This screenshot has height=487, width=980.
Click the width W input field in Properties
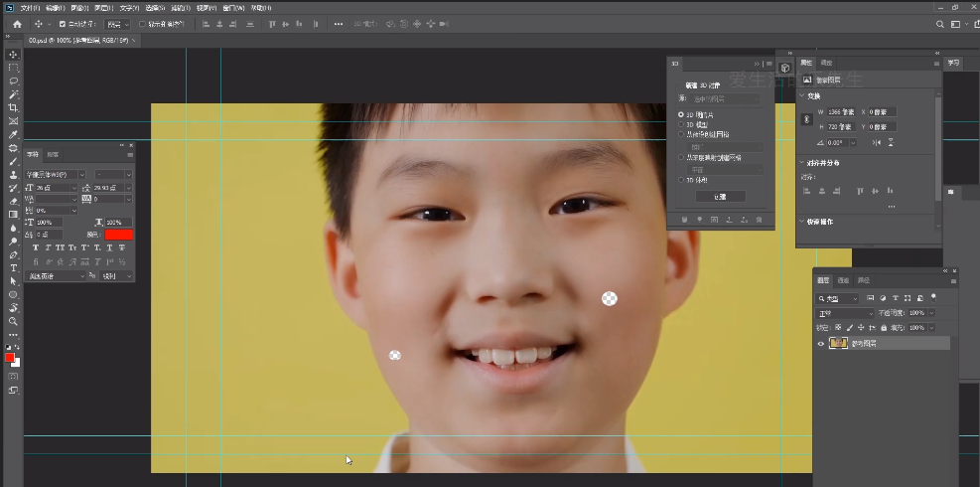tap(841, 111)
